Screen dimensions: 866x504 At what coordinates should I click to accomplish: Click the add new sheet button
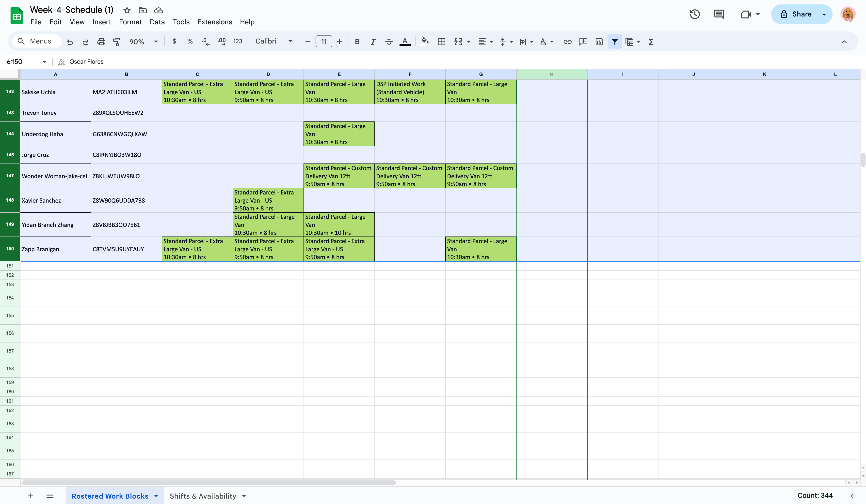30,496
